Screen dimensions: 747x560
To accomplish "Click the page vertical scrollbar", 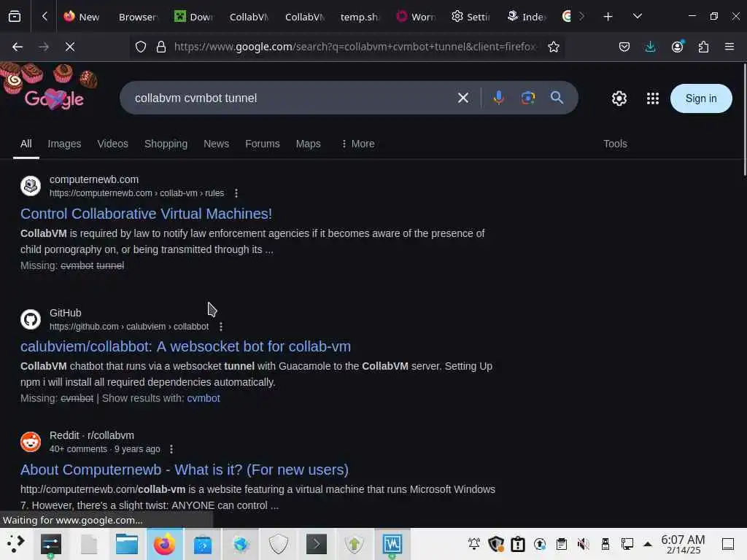I will coord(744,120).
